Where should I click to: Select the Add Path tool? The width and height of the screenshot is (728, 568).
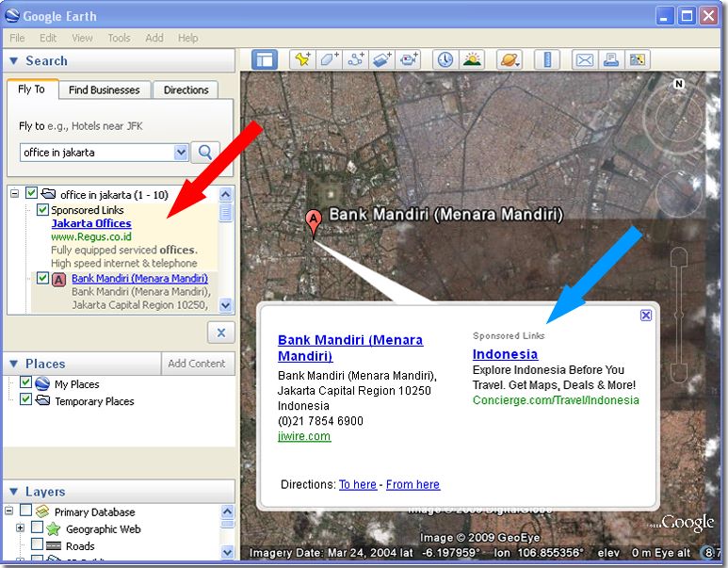356,59
